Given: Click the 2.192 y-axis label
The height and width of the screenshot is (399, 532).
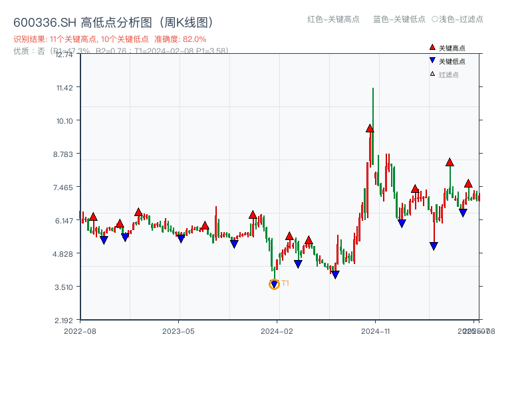Looking at the screenshot, I should click(x=64, y=321).
